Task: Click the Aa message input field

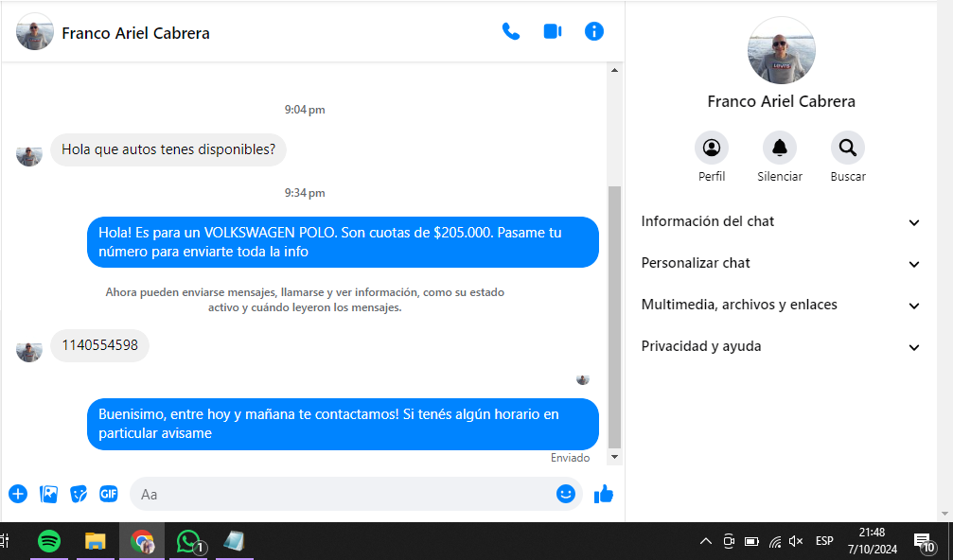Action: tap(341, 494)
